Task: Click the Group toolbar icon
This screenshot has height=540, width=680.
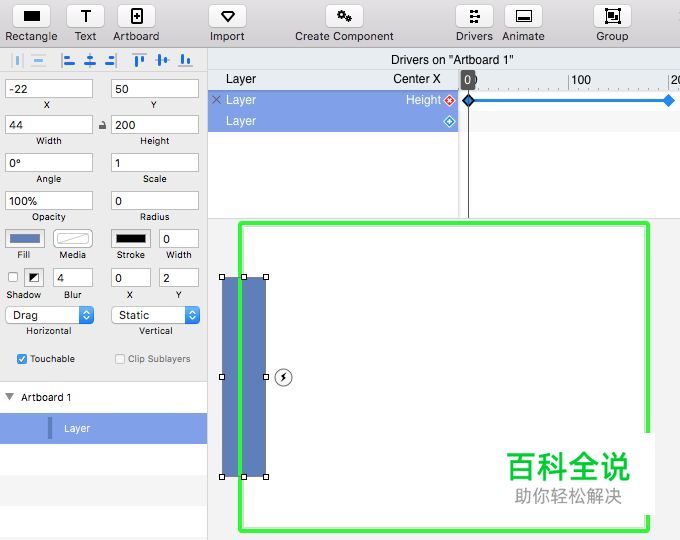Action: [612, 16]
